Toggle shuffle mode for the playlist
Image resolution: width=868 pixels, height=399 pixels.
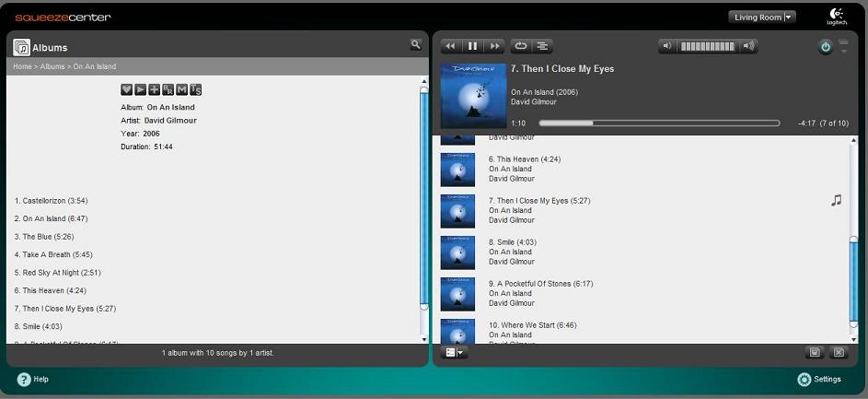coord(543,46)
